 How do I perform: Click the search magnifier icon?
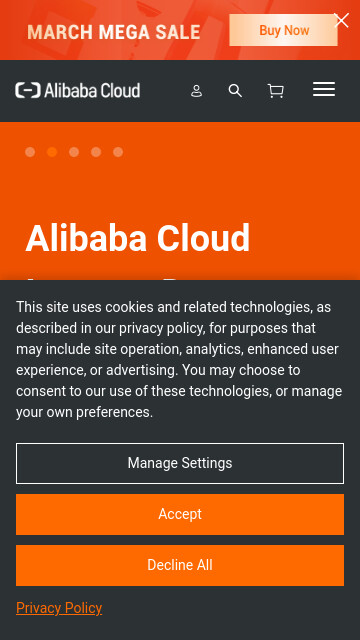pyautogui.click(x=235, y=91)
